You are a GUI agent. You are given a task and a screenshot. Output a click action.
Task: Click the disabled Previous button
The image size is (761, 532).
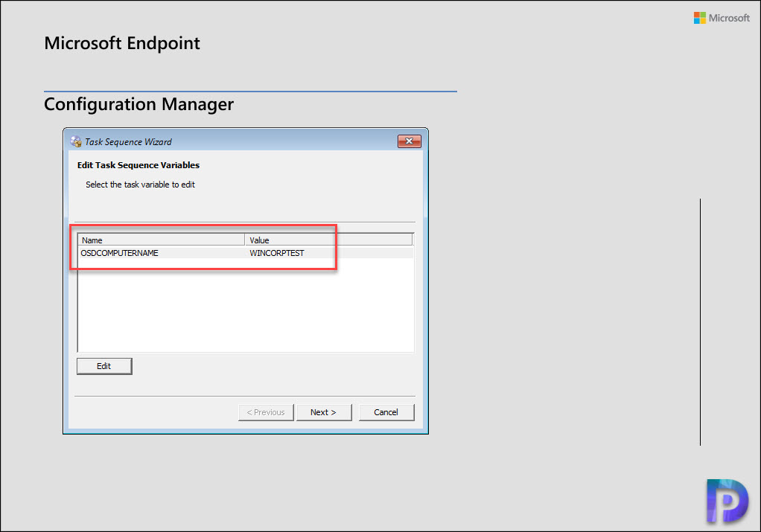point(266,412)
